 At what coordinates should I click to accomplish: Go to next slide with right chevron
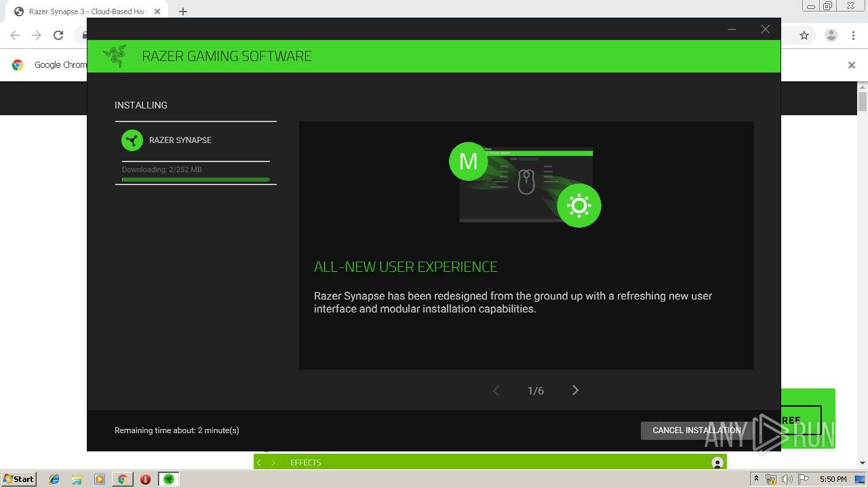point(575,390)
